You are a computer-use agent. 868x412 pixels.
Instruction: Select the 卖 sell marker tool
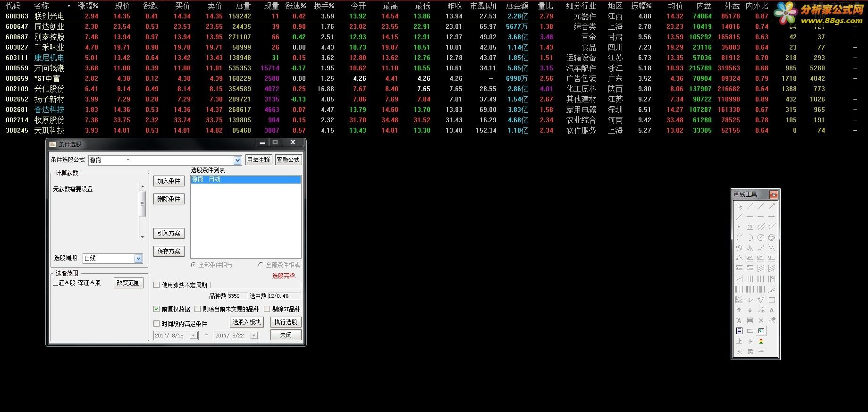click(750, 351)
